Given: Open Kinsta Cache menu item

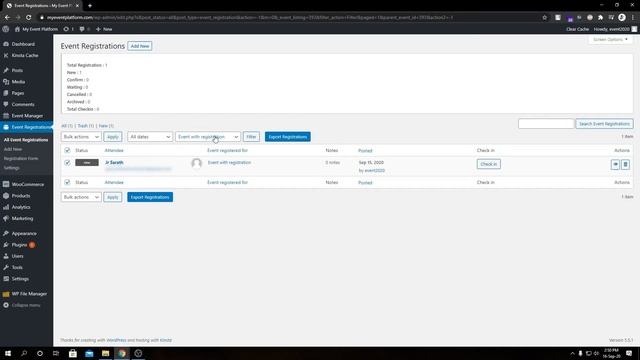Looking at the screenshot, I should click(x=24, y=56).
